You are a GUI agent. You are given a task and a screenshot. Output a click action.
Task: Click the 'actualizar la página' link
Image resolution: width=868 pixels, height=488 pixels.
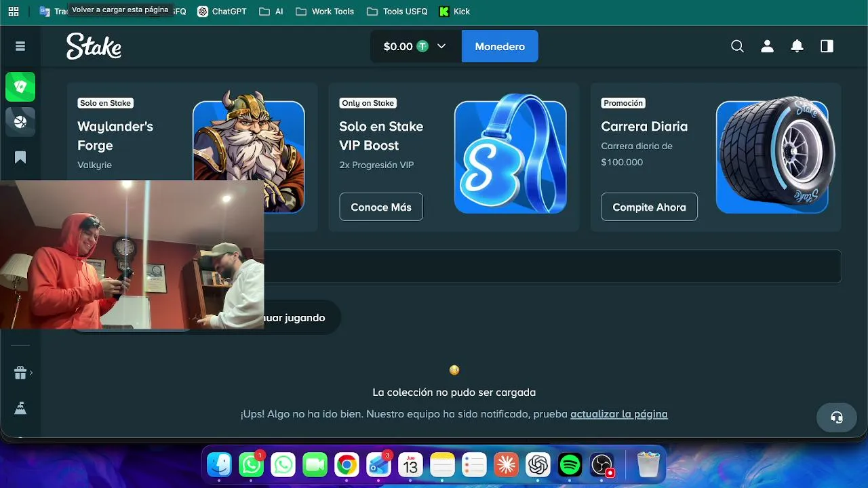(x=619, y=413)
